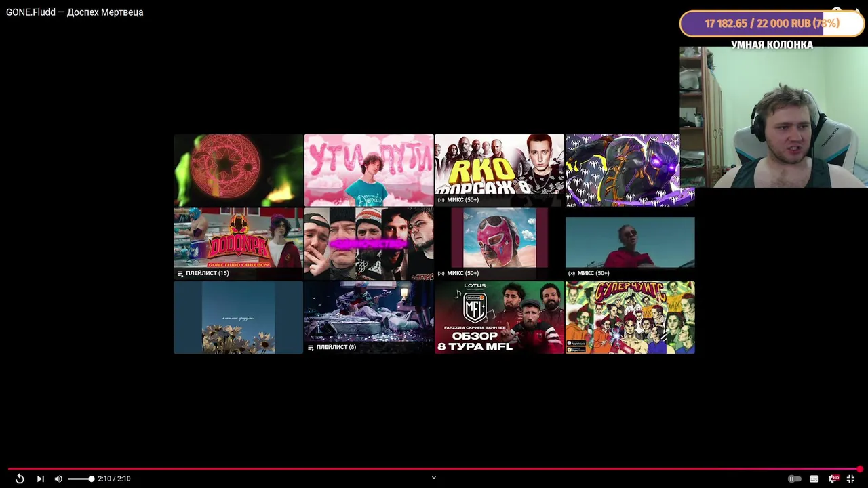
Task: Open the GONE.Fludd — Доспех Мертвеца title link
Action: coord(75,12)
